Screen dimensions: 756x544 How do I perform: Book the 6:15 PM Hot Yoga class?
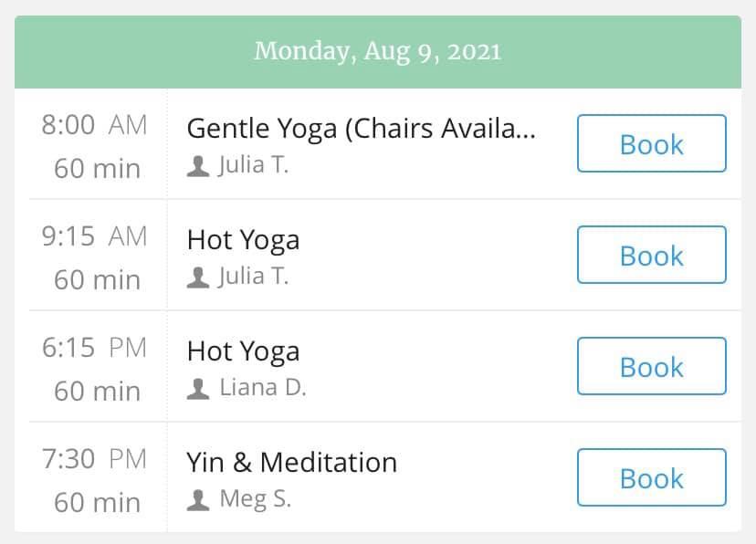651,366
